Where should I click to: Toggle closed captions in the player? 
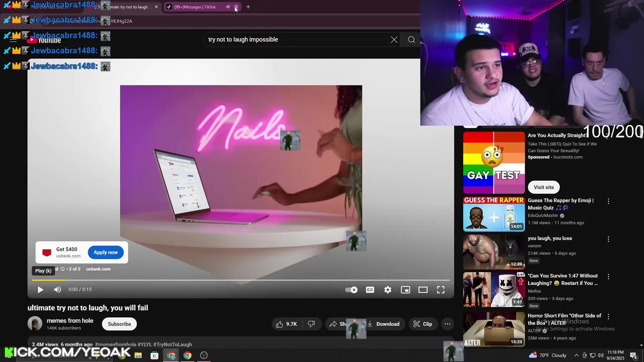(x=370, y=290)
